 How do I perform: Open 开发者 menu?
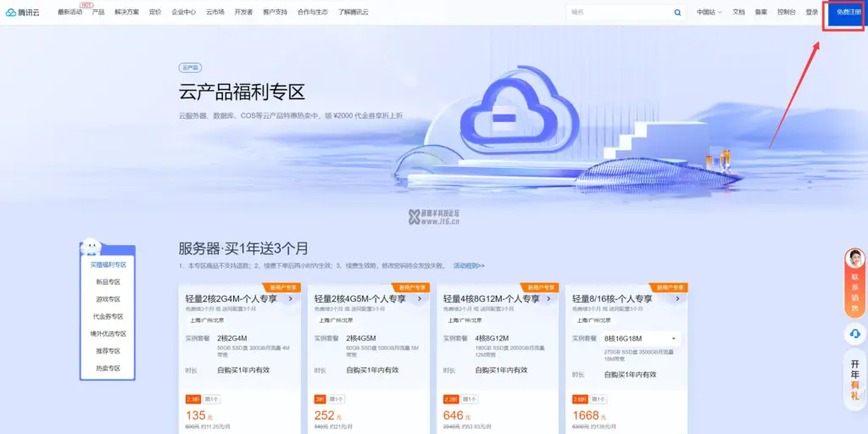click(243, 12)
